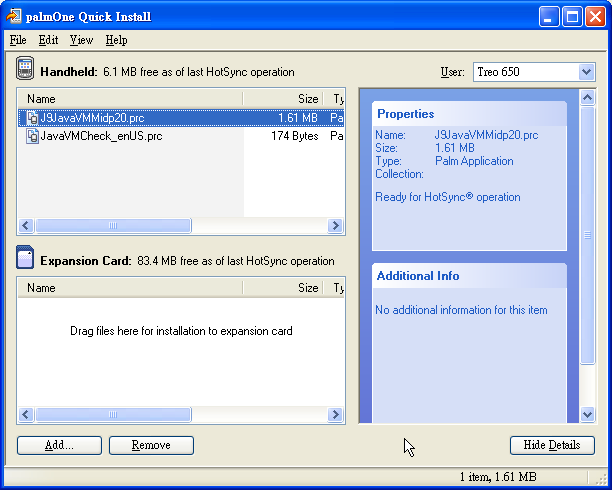Click the Hide Details button
Viewport: 612px width, 490px height.
552,445
